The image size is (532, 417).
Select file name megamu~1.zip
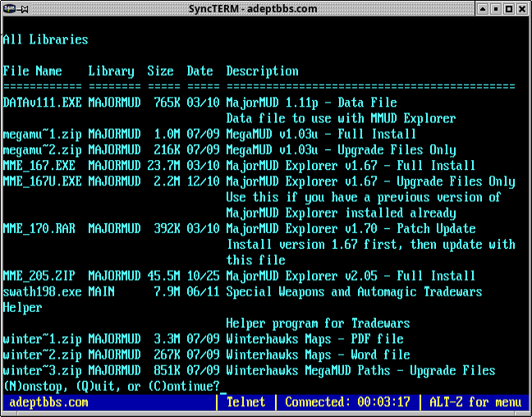pos(43,135)
